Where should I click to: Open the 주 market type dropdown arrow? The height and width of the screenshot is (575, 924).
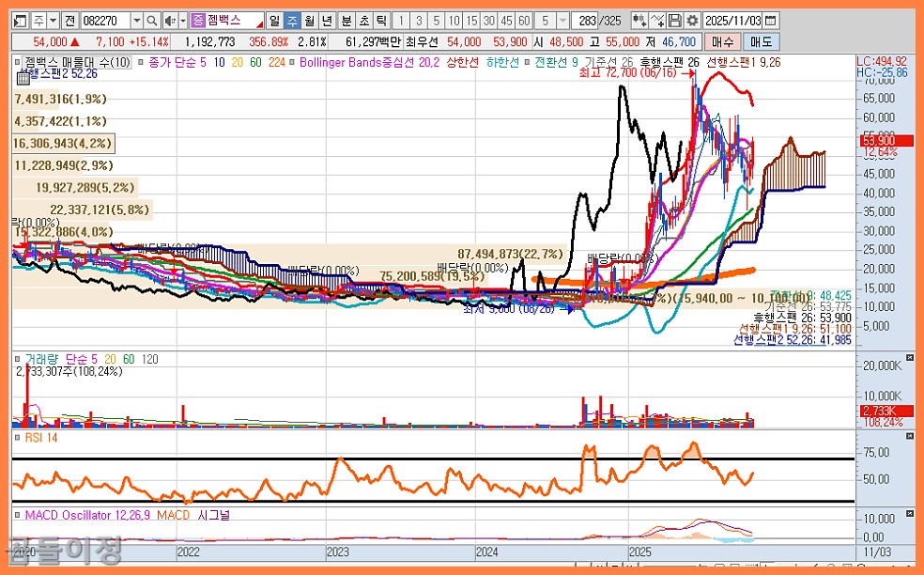[53, 21]
